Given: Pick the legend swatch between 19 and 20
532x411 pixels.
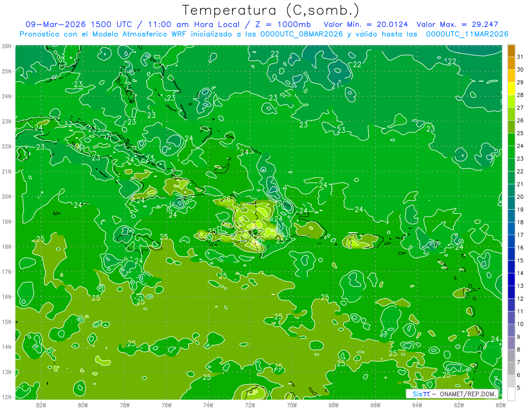Looking at the screenshot, I should [511, 203].
